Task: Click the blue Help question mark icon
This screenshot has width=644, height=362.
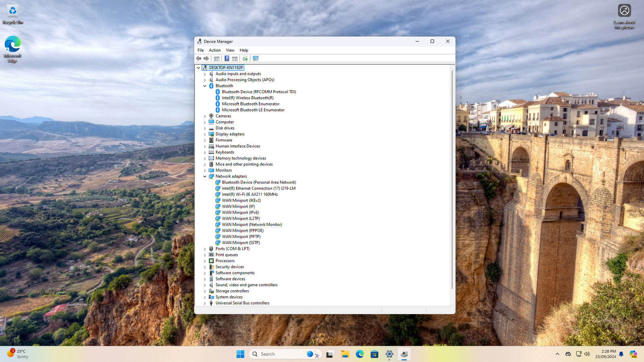Action: click(x=227, y=59)
